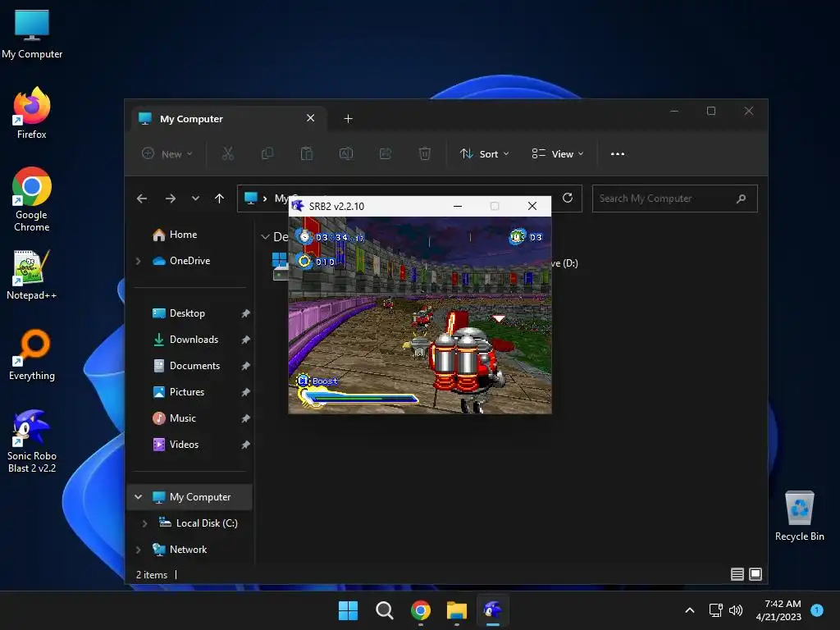Expand Local Disk (C:) tree node
Image resolution: width=840 pixels, height=630 pixels.
tap(144, 523)
